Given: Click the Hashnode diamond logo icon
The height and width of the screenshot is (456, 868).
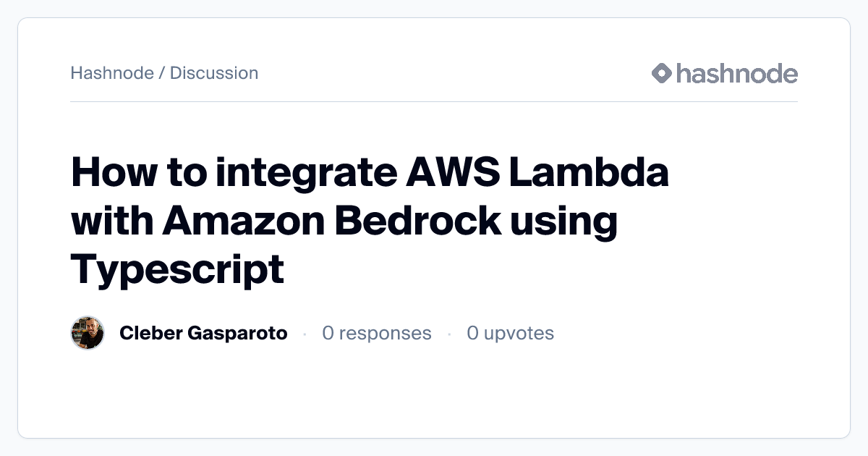Looking at the screenshot, I should (662, 73).
